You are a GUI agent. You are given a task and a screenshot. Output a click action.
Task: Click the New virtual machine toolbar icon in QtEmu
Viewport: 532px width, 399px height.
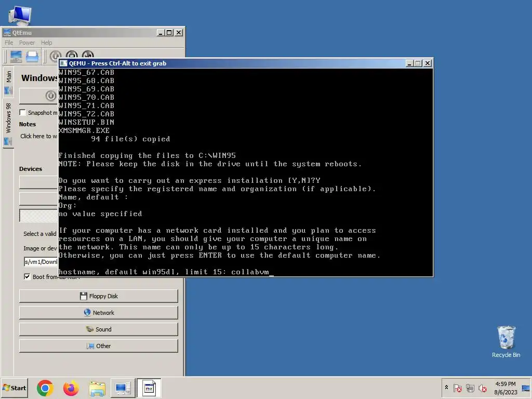click(16, 56)
